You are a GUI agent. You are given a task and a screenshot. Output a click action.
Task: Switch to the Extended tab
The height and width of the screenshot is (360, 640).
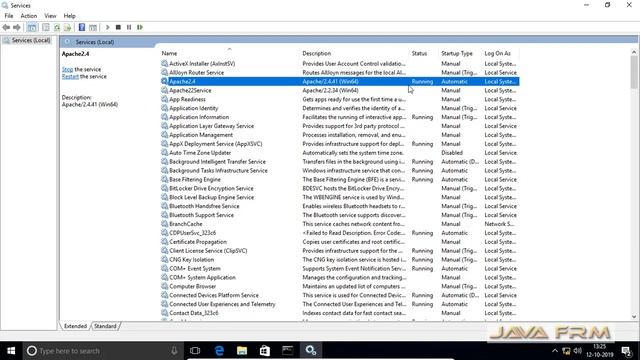coord(76,326)
